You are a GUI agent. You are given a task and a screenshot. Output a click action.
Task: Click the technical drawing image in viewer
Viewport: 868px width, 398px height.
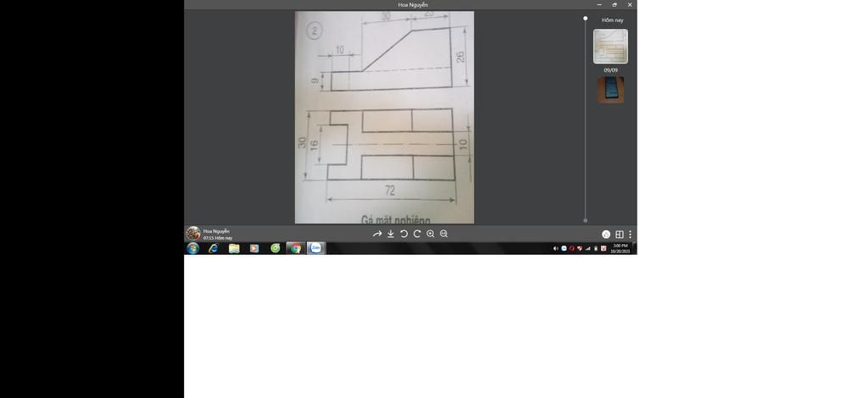tap(384, 117)
